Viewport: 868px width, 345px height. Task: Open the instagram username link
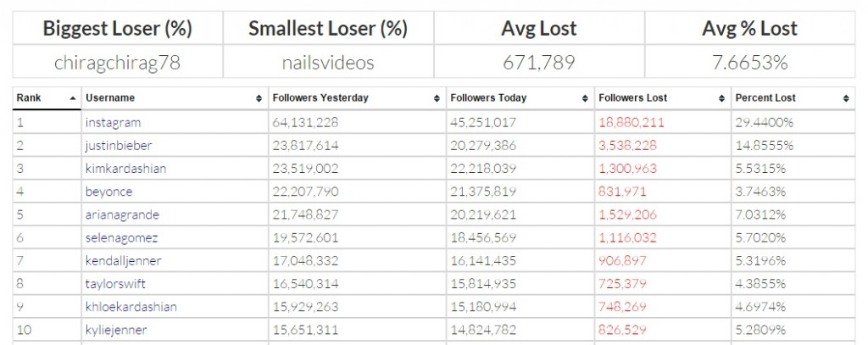click(x=113, y=122)
